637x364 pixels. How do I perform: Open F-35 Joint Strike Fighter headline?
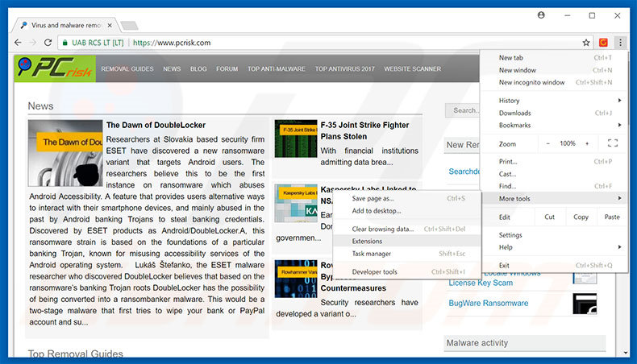point(364,130)
